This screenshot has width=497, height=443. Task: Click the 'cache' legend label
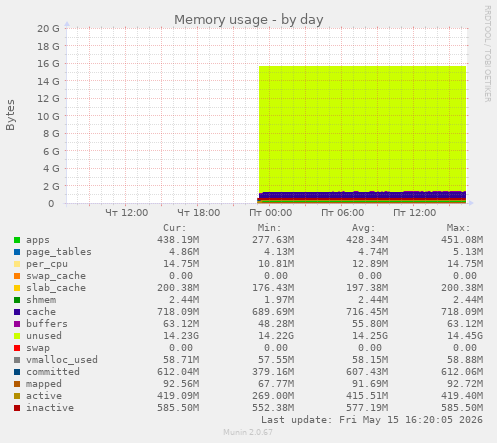(41, 312)
